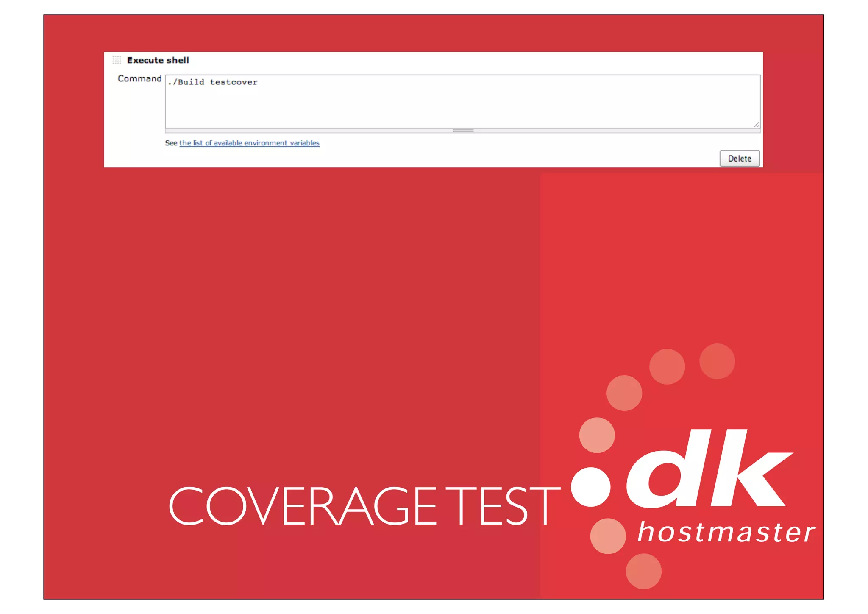Click the horizontal resize bar under the Command box
868x614 pixels.
[462, 131]
